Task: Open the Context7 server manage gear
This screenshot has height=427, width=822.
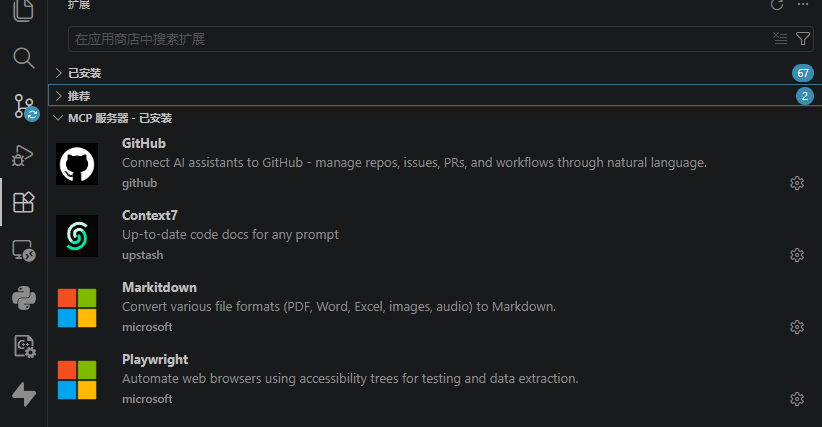Action: click(797, 255)
